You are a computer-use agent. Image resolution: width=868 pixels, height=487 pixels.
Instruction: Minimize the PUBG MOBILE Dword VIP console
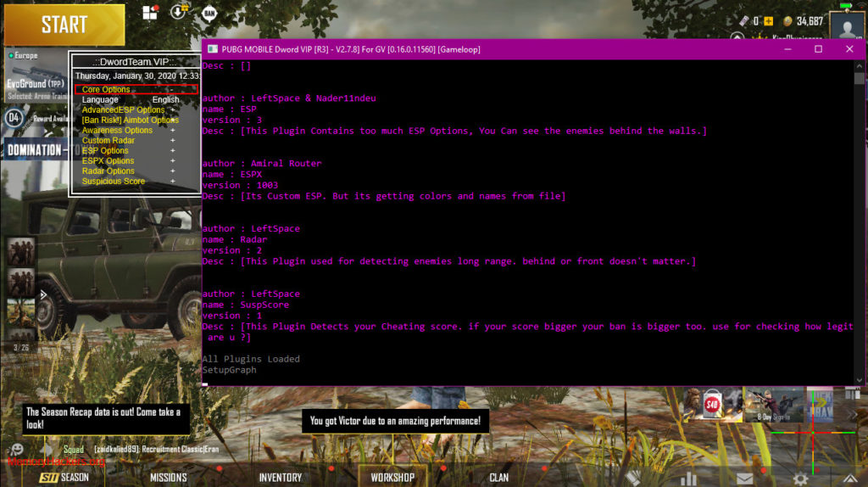[787, 48]
